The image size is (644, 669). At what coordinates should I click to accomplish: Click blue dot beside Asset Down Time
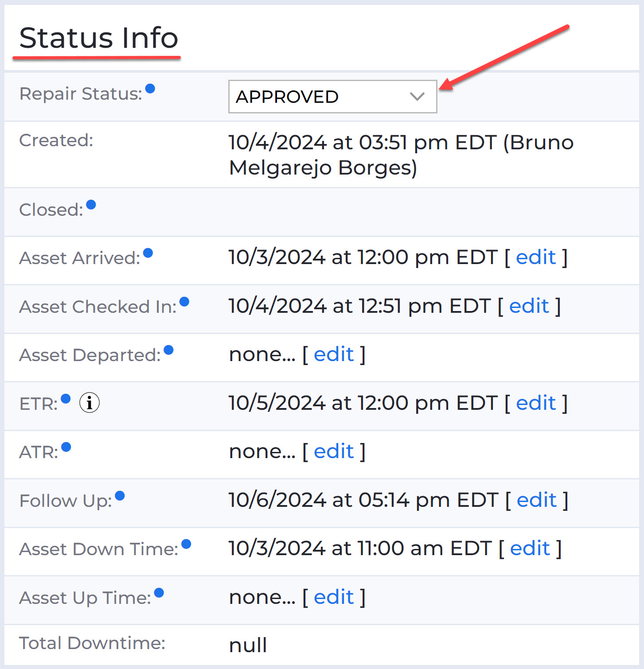click(186, 544)
